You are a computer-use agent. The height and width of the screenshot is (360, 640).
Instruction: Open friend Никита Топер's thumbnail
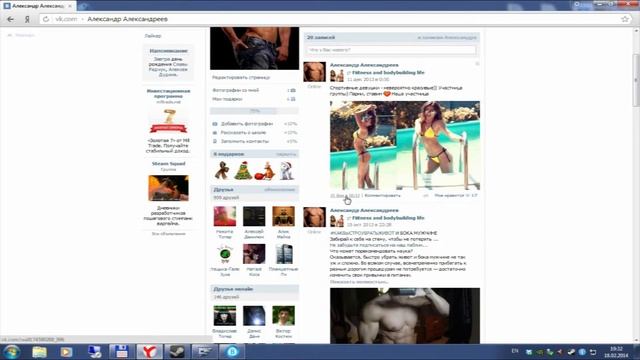point(224,216)
